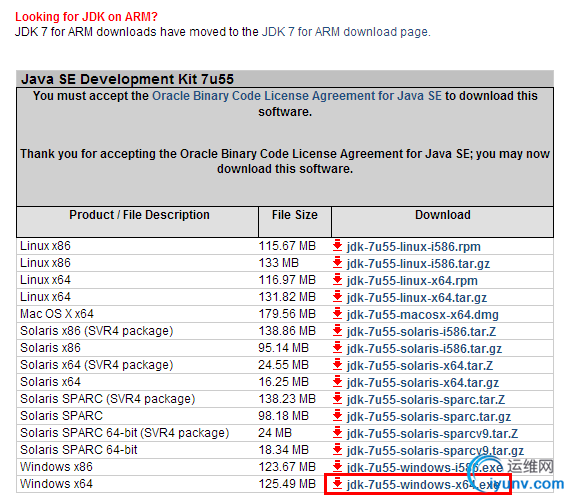The height and width of the screenshot is (500, 570).
Task: Download jdk-7u55-solaris-i586.tar.Z file link
Action: pyautogui.click(x=421, y=332)
